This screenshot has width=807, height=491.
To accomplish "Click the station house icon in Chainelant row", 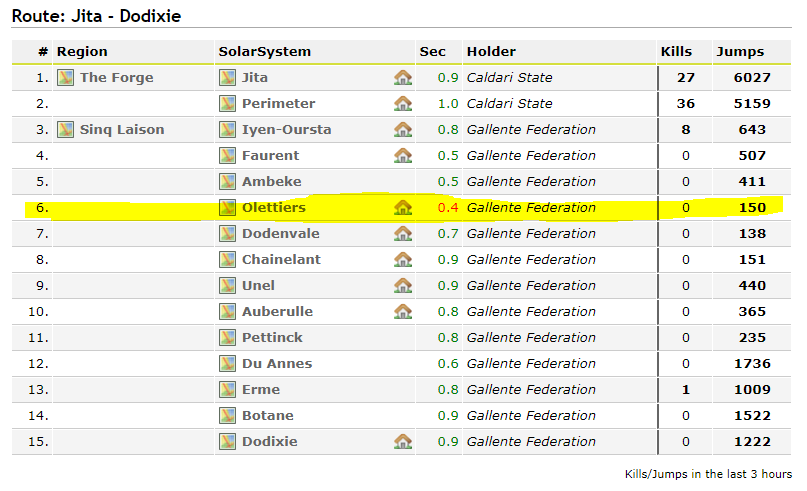I will pos(403,259).
